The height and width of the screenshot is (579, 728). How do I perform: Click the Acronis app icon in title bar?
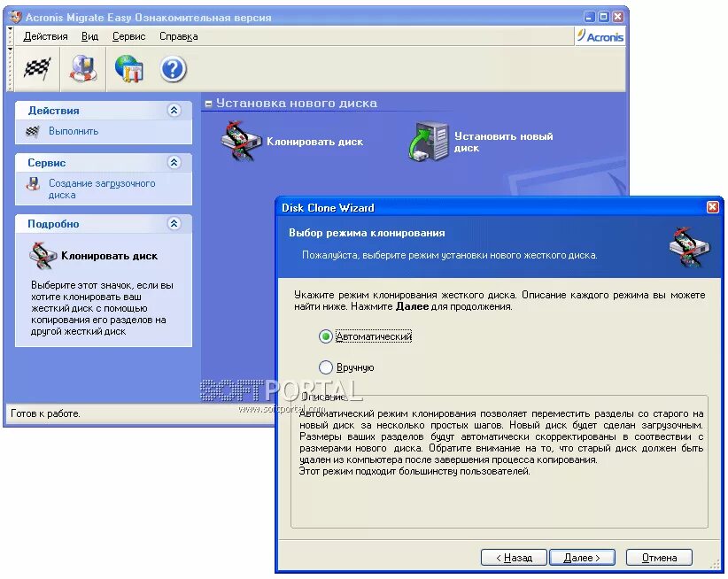16,17
